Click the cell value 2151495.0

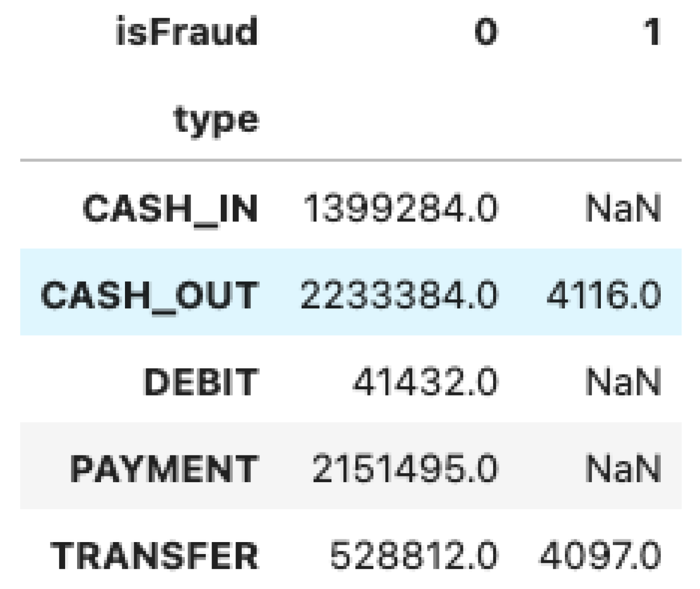coord(405,469)
